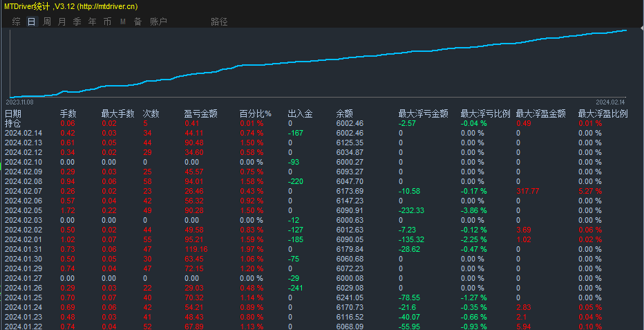Image resolution: width=644 pixels, height=330 pixels.
Task: Switch to the 综 summary tab
Action: (17, 21)
